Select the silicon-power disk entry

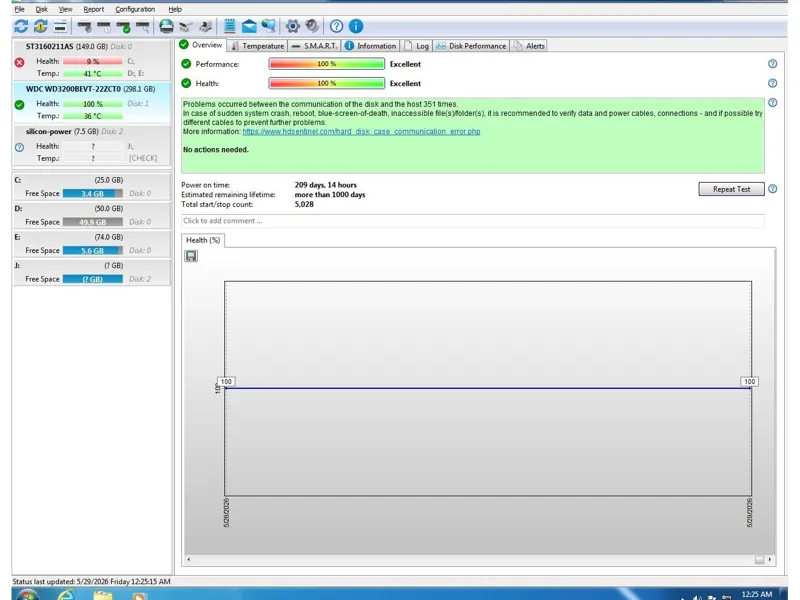click(x=92, y=145)
